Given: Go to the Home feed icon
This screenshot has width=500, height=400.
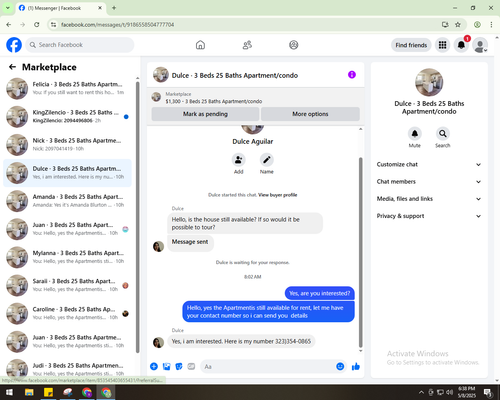Looking at the screenshot, I should click(x=200, y=45).
